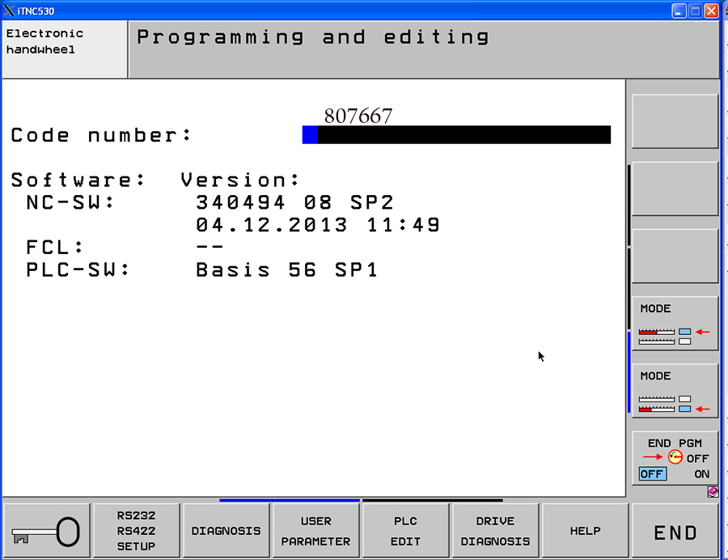
Task: Click the iTNC530 title bar X icon
Action: tap(8, 11)
